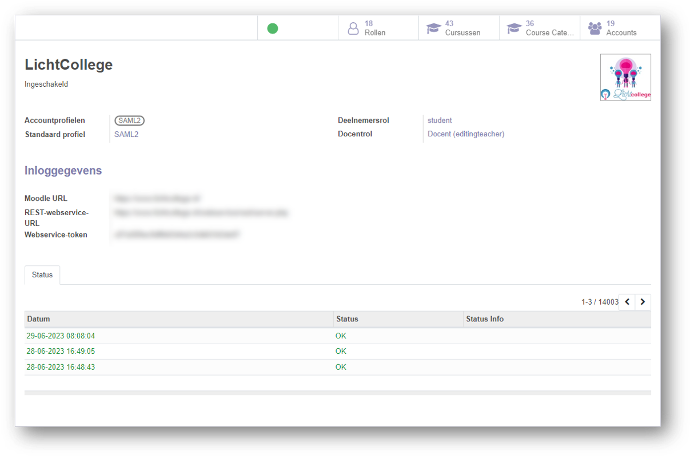The image size is (690, 456).
Task: Open the Rollen person icon
Action: pos(353,28)
